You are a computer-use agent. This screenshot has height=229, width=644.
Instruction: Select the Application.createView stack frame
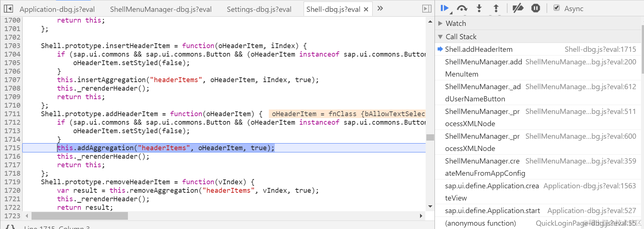pyautogui.click(x=538, y=192)
